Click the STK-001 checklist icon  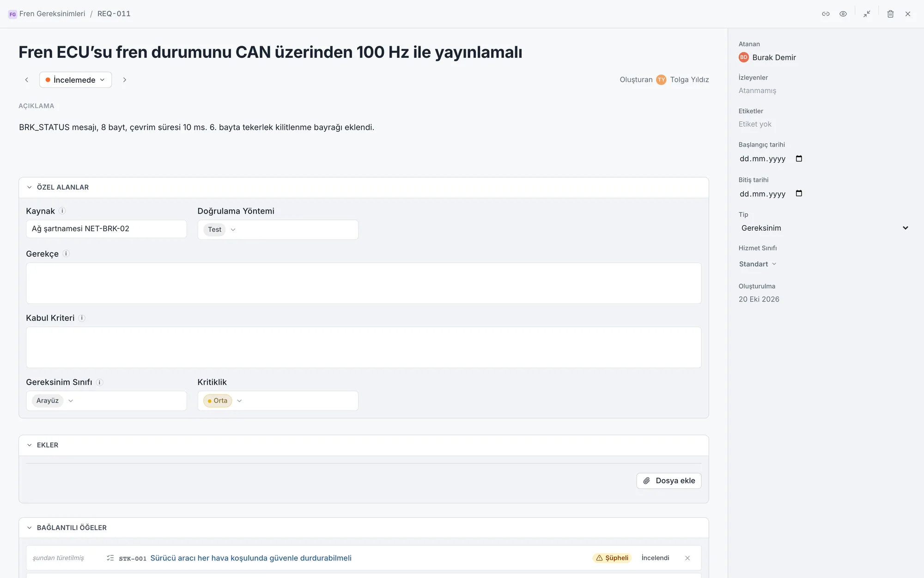tap(110, 558)
